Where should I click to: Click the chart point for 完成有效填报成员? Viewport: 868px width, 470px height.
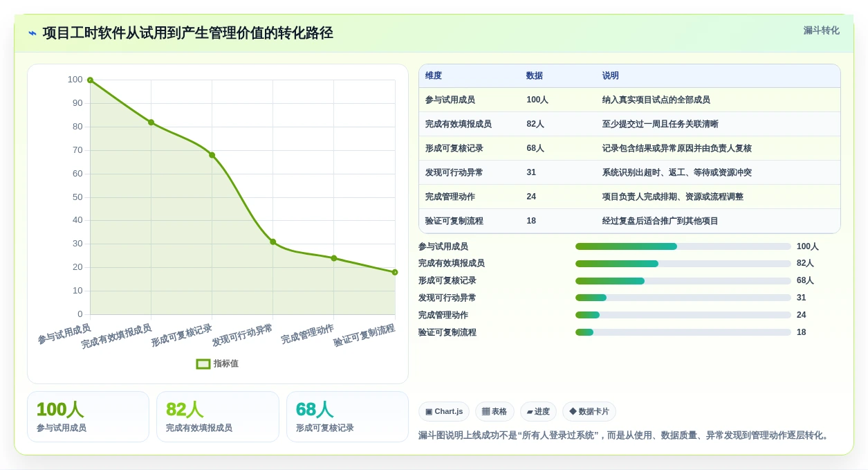tap(151, 123)
